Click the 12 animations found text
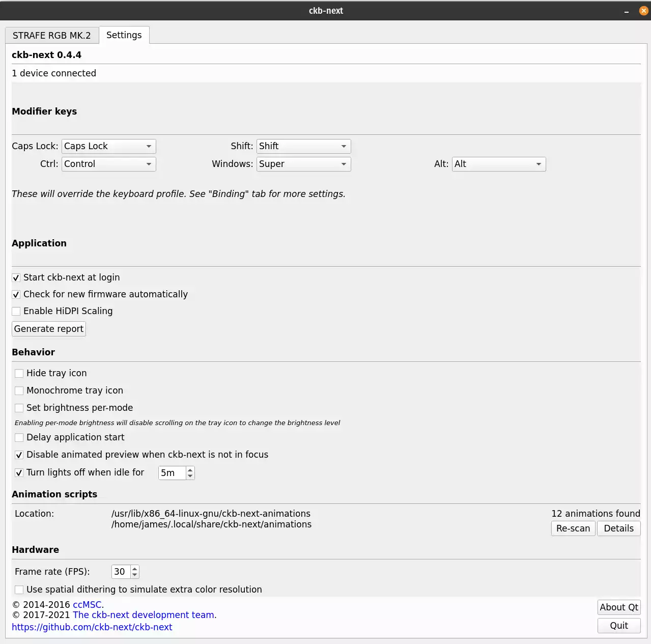This screenshot has width=651, height=644. click(596, 514)
